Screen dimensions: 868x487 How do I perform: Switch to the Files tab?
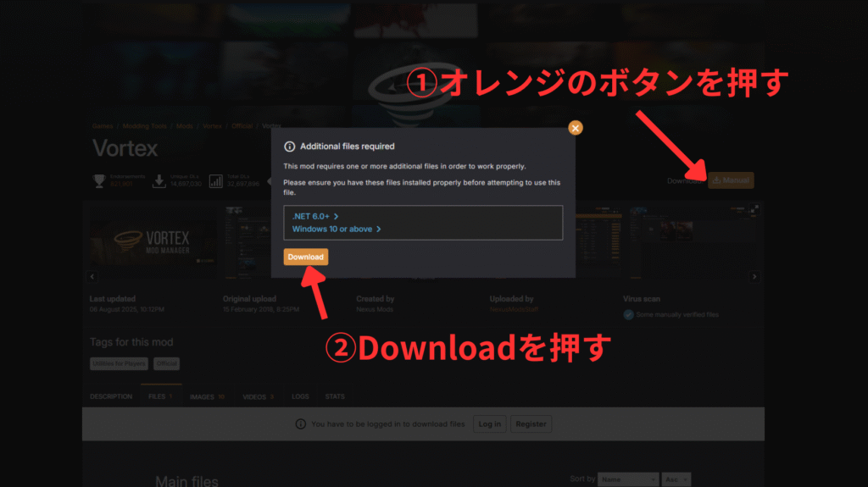pos(160,396)
